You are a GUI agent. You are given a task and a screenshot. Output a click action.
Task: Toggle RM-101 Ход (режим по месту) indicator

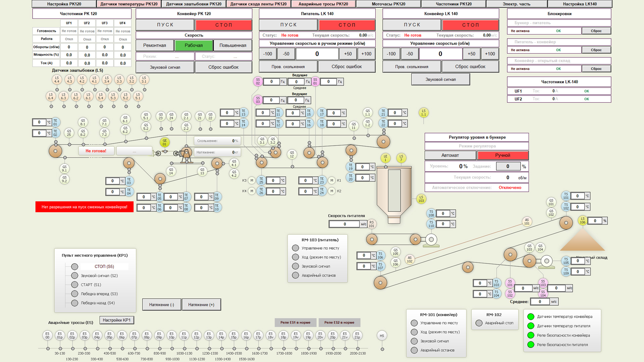click(414, 332)
